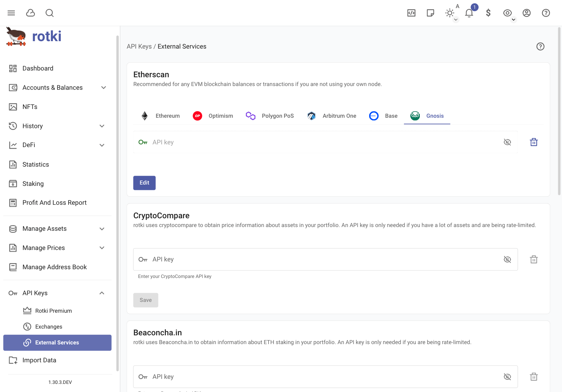Open the user account profile icon
The image size is (562, 392).
click(x=527, y=13)
